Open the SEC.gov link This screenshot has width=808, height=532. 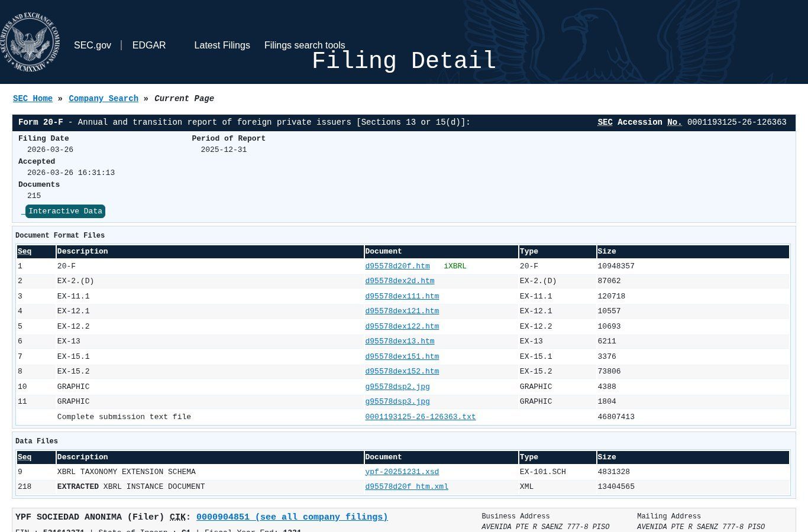point(92,46)
